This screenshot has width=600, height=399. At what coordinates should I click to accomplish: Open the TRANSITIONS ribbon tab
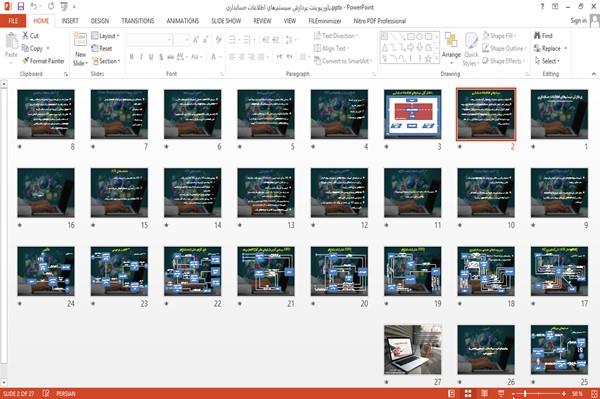click(x=138, y=21)
